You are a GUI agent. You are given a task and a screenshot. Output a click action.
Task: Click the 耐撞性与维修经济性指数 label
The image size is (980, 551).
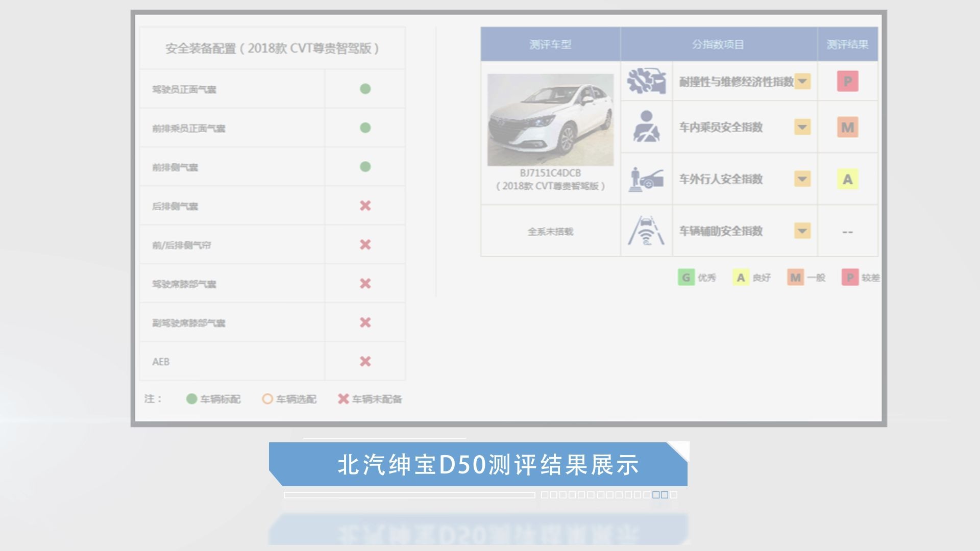[x=736, y=82]
